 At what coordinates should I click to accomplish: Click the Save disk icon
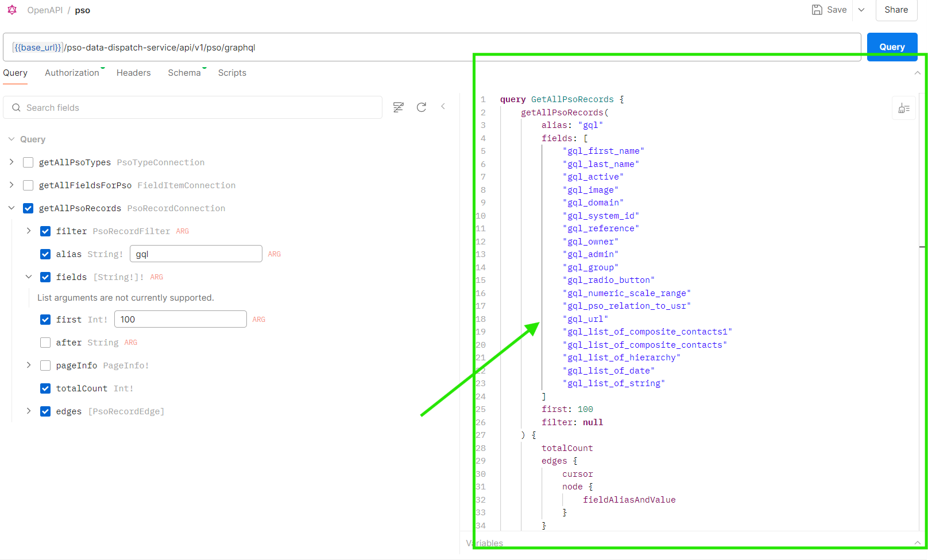tap(817, 10)
